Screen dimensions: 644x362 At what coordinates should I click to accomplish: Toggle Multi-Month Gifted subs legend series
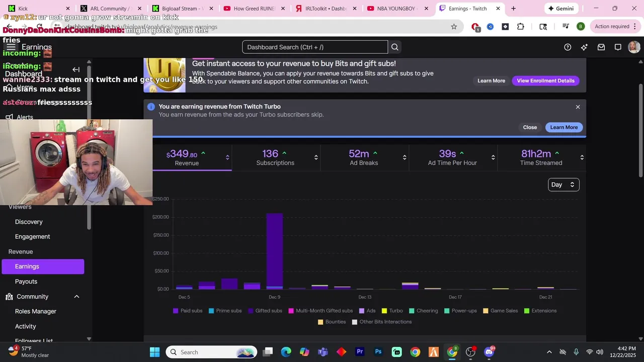tap(320, 311)
